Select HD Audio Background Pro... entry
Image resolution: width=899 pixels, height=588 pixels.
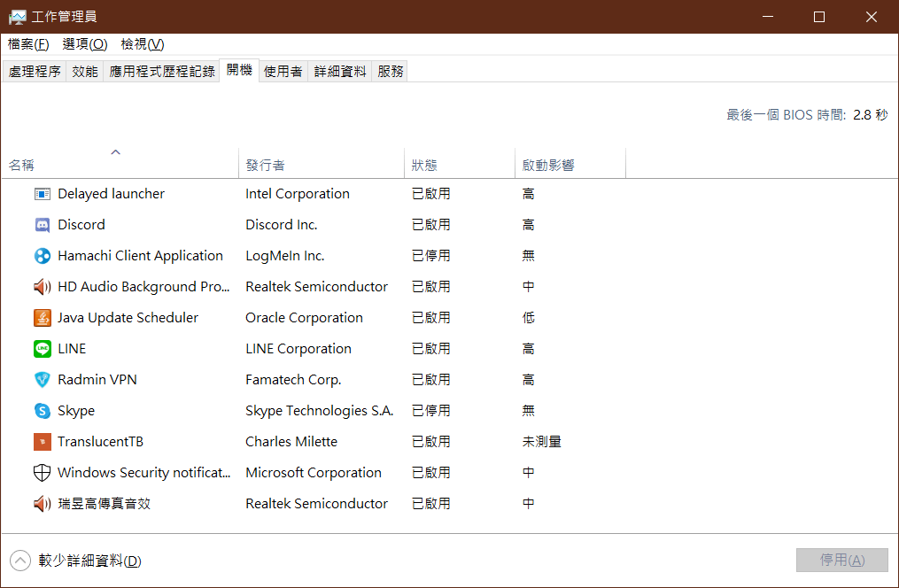(x=143, y=287)
